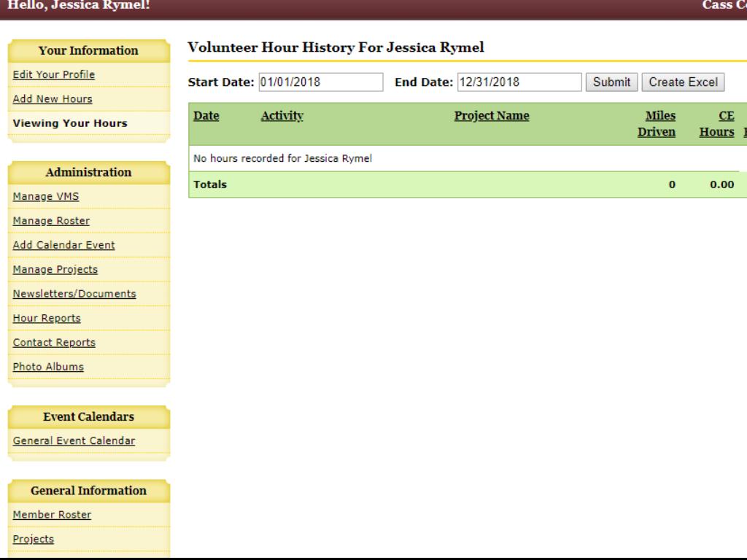Open Contact Reports link
Viewport: 747px width, 560px height.
pyautogui.click(x=54, y=342)
